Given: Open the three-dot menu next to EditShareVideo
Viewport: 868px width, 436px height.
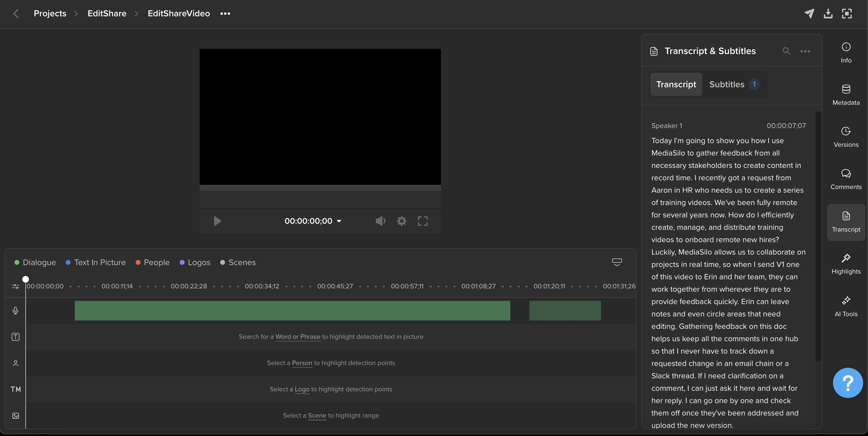Looking at the screenshot, I should point(225,14).
